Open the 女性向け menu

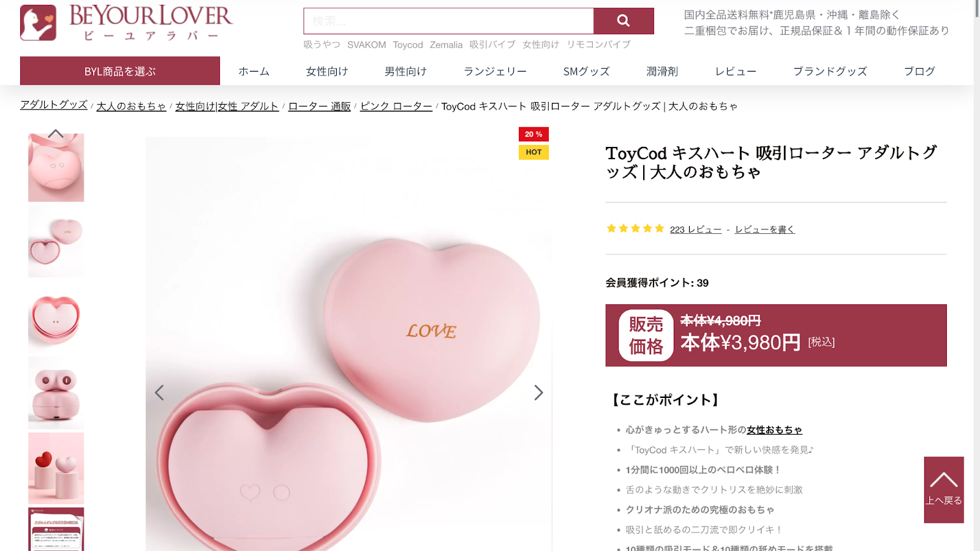coord(327,72)
